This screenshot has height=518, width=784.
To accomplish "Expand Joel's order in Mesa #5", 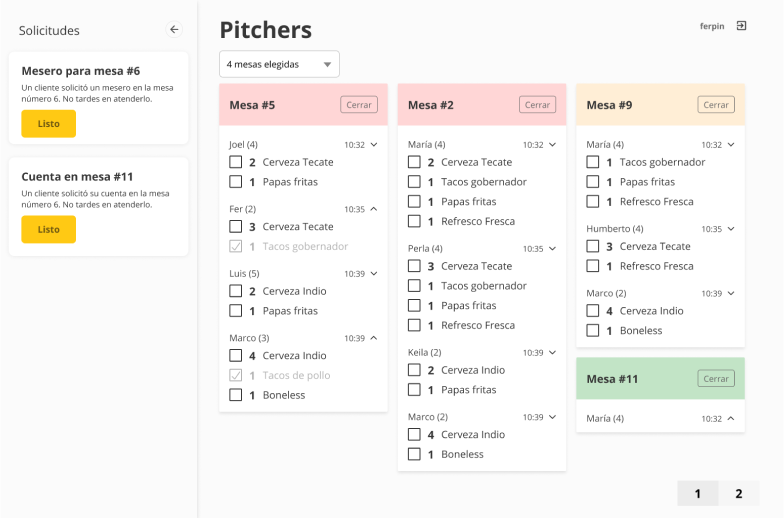I will point(374,145).
